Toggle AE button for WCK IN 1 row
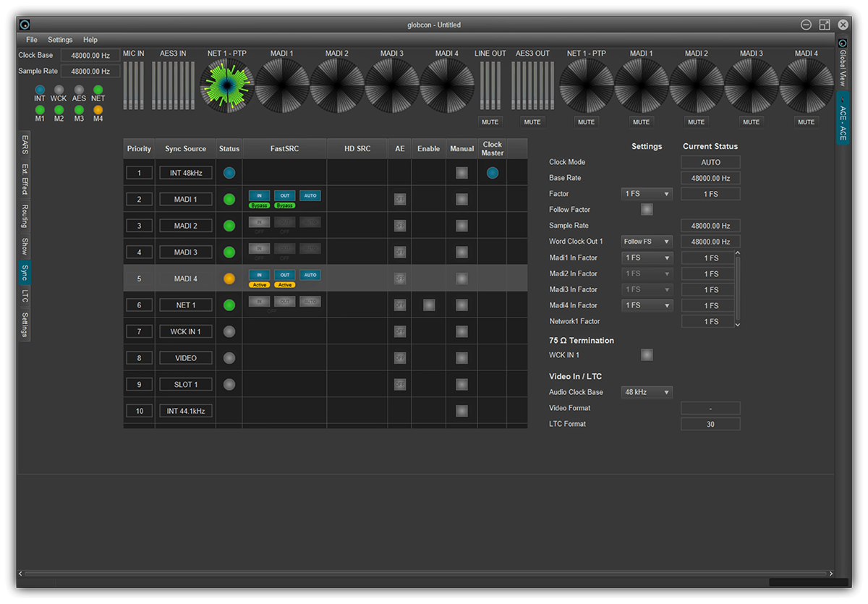868x604 pixels. tap(400, 331)
